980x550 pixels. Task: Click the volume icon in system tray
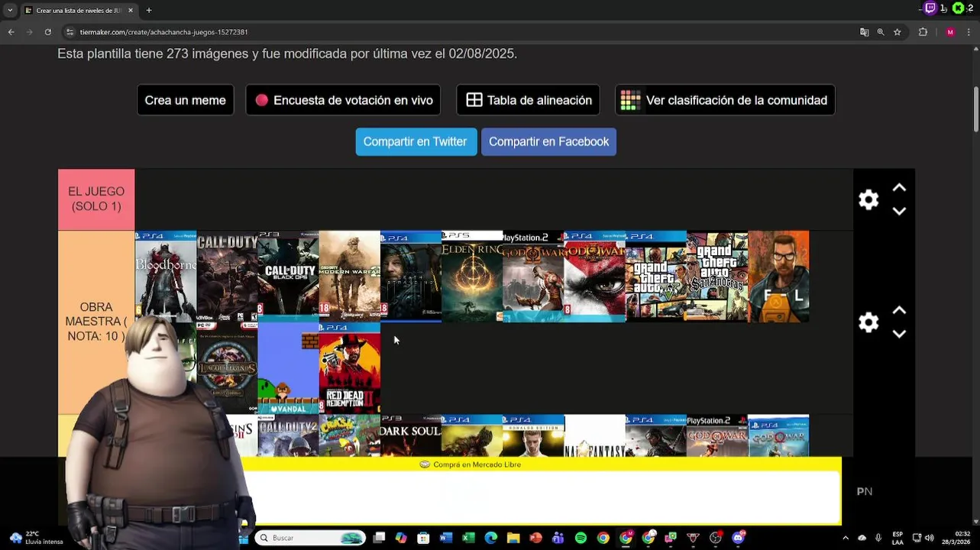click(931, 538)
